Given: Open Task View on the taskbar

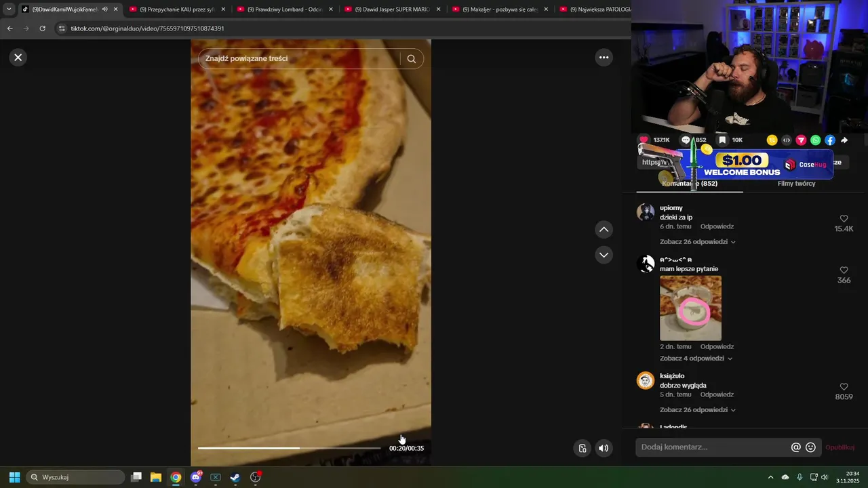Looking at the screenshot, I should coord(136,477).
